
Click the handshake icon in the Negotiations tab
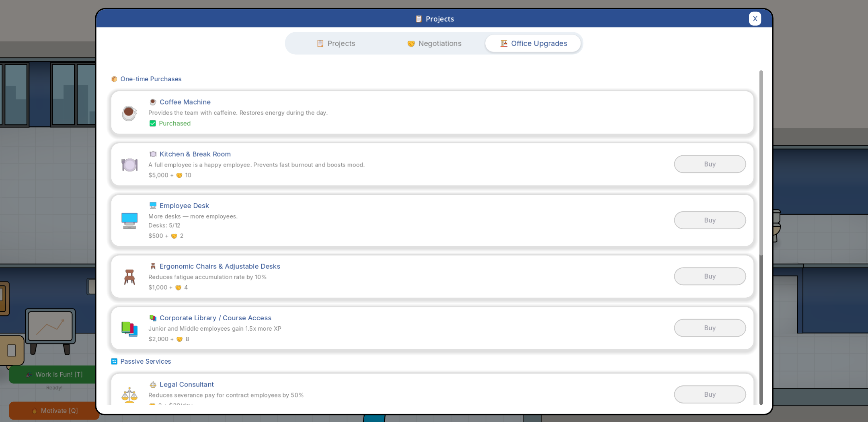tap(411, 43)
